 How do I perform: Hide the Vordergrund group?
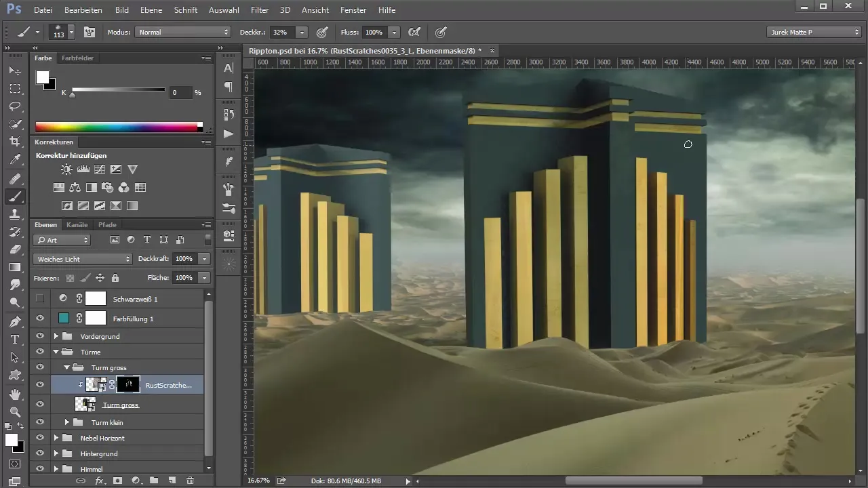click(40, 336)
